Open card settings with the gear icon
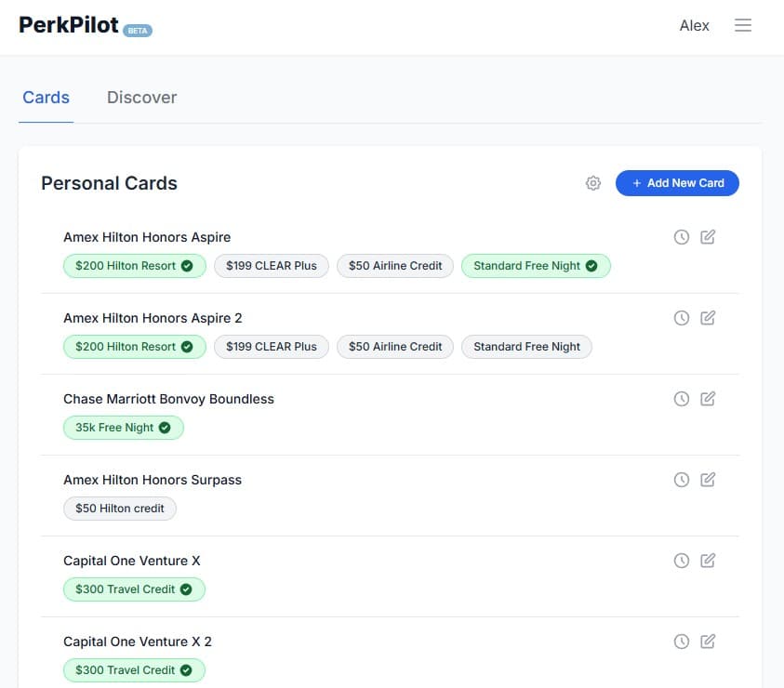This screenshot has height=688, width=784. pyautogui.click(x=593, y=183)
